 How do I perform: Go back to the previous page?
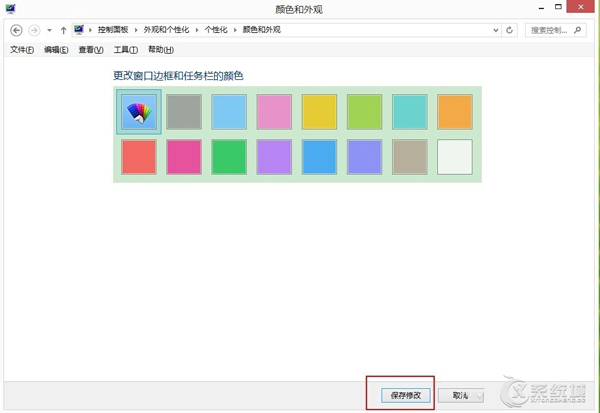[x=16, y=30]
